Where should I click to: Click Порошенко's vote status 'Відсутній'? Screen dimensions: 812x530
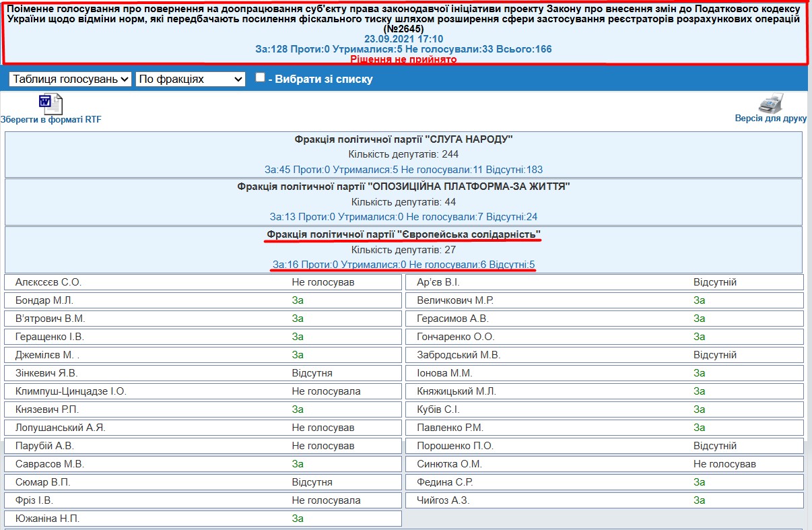(x=715, y=446)
